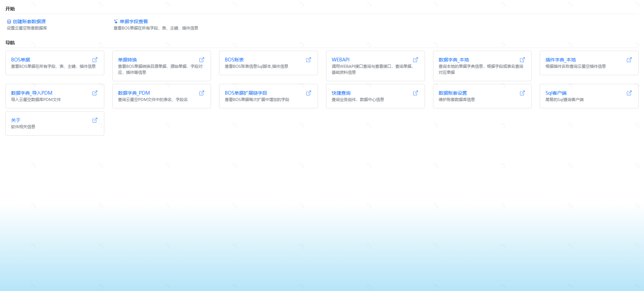This screenshot has height=291, width=644.
Task: Open the 单据字段查看 link
Action: [134, 21]
